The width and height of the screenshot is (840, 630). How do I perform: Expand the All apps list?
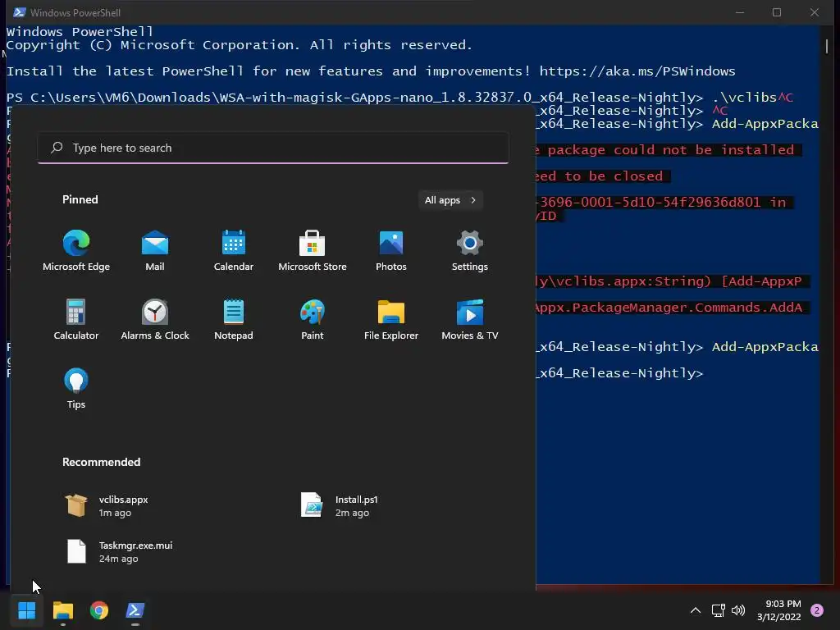pyautogui.click(x=450, y=200)
